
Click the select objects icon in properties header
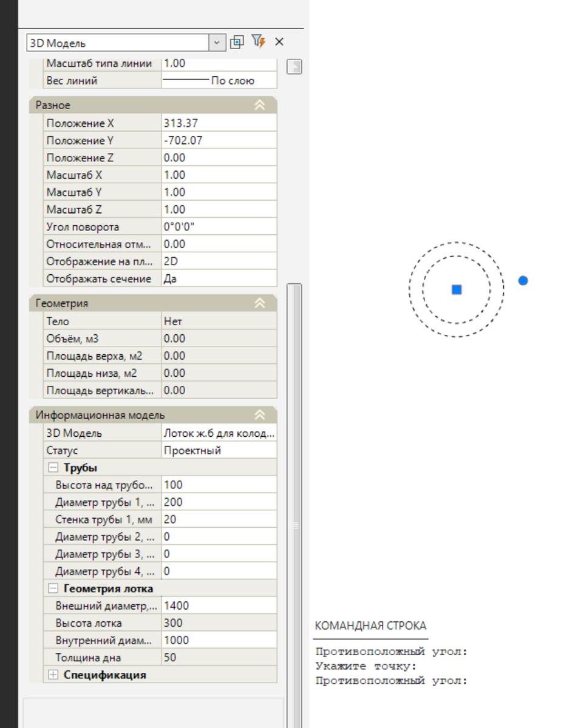click(x=237, y=42)
